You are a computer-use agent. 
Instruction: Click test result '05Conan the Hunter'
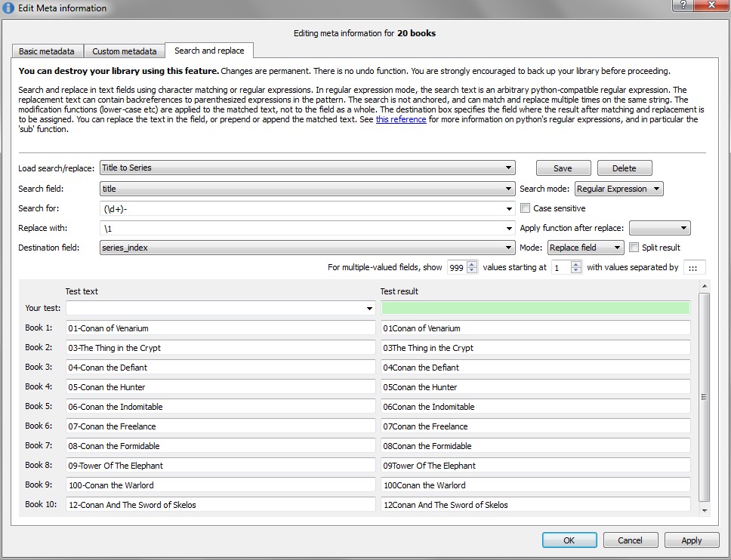coord(535,386)
